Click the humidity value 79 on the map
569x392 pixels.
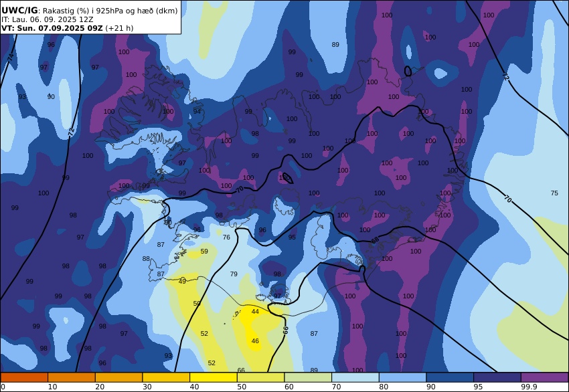pos(234,274)
